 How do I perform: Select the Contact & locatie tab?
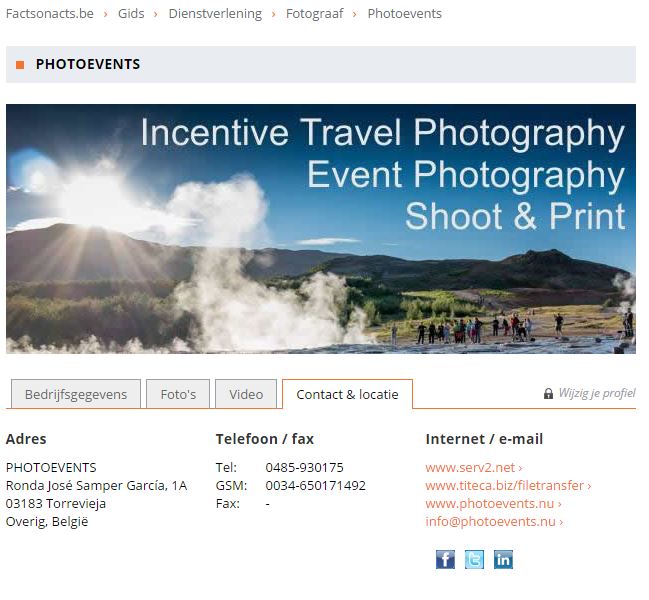(x=347, y=394)
